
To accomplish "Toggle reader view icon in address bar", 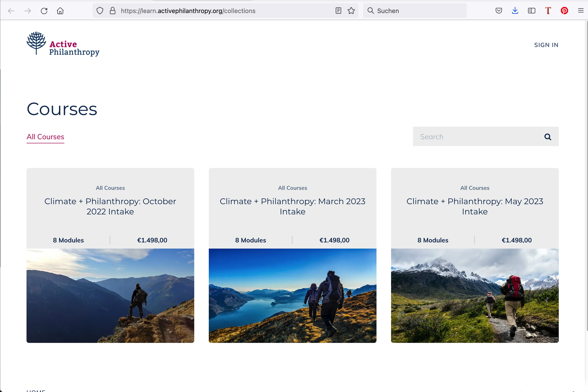I will pyautogui.click(x=338, y=11).
